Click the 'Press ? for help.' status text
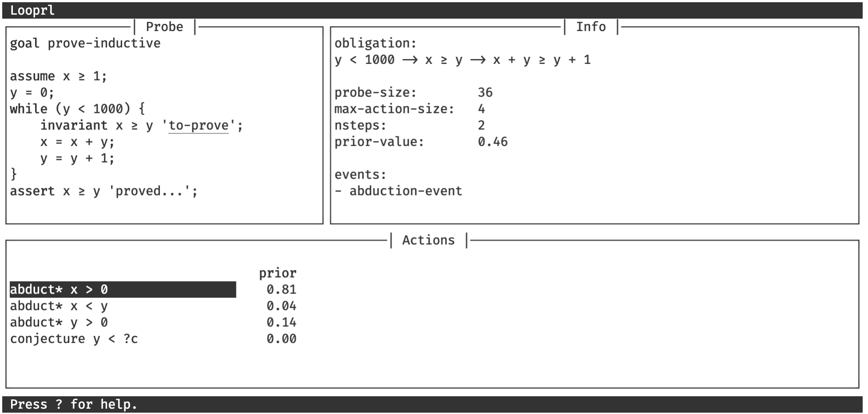 (74, 404)
